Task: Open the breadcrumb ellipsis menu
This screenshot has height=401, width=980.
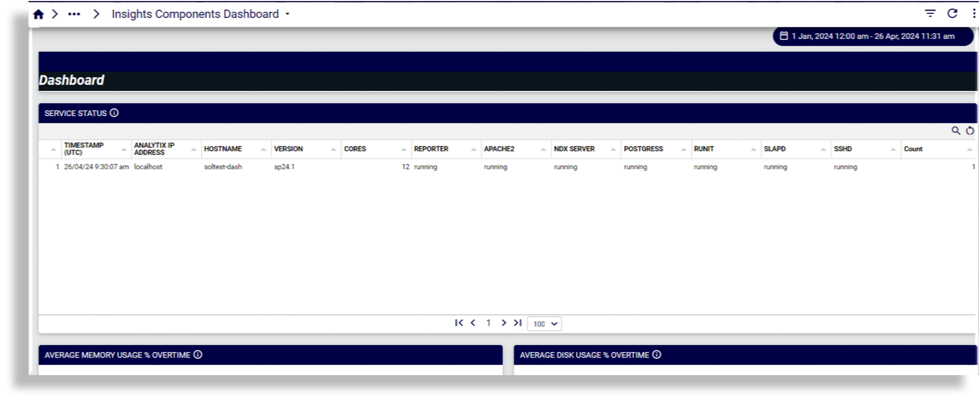Action: click(x=74, y=14)
